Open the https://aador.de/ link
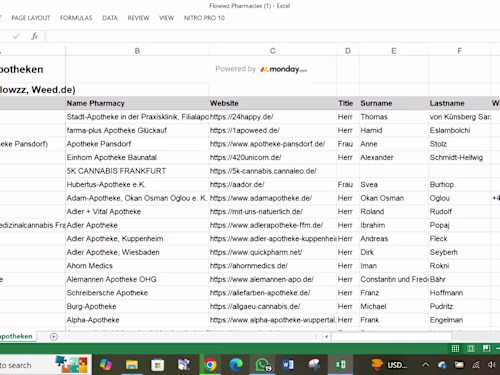The image size is (500, 375). pyautogui.click(x=237, y=185)
